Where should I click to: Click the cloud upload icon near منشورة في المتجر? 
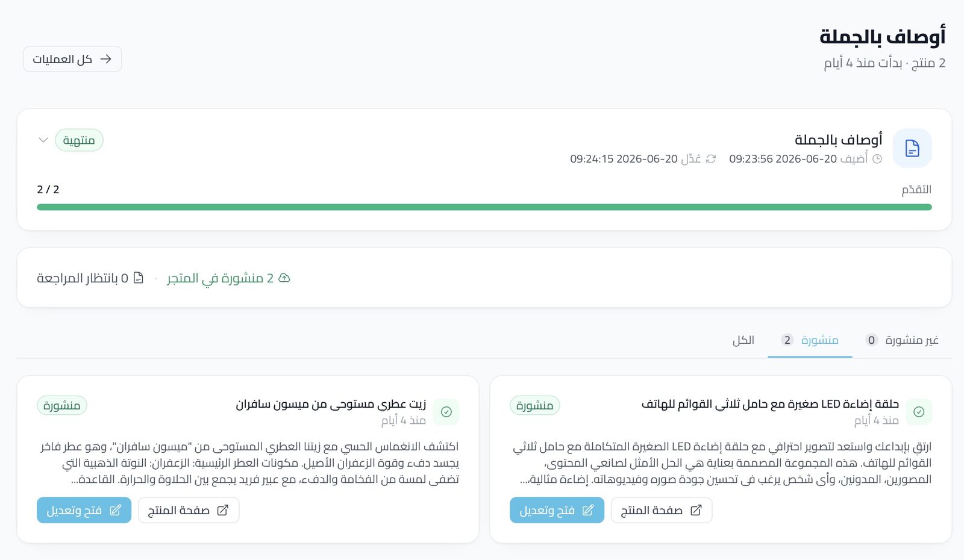pyautogui.click(x=284, y=278)
